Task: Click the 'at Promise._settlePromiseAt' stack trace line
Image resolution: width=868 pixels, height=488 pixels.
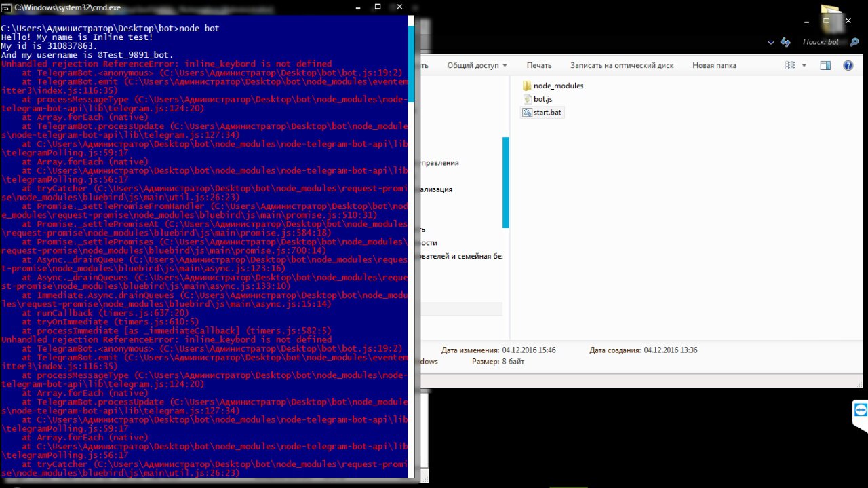Action: click(203, 228)
